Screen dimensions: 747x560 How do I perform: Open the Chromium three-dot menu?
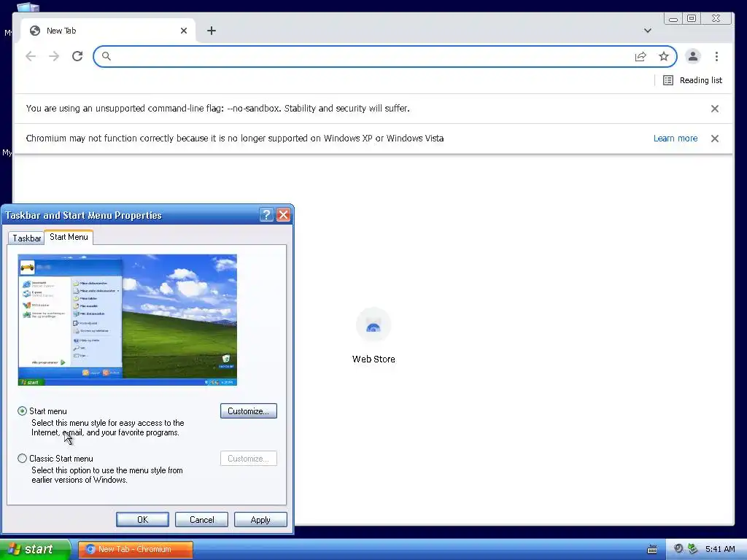[x=716, y=56]
